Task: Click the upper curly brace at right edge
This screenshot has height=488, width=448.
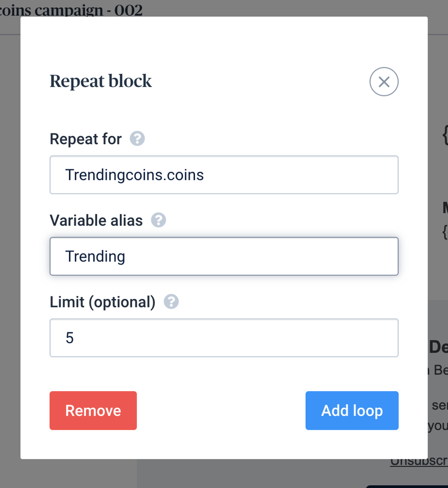Action: pos(445,135)
